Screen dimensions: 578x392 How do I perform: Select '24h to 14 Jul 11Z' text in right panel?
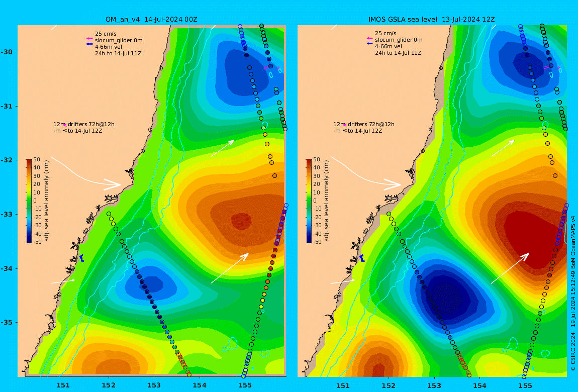point(398,53)
